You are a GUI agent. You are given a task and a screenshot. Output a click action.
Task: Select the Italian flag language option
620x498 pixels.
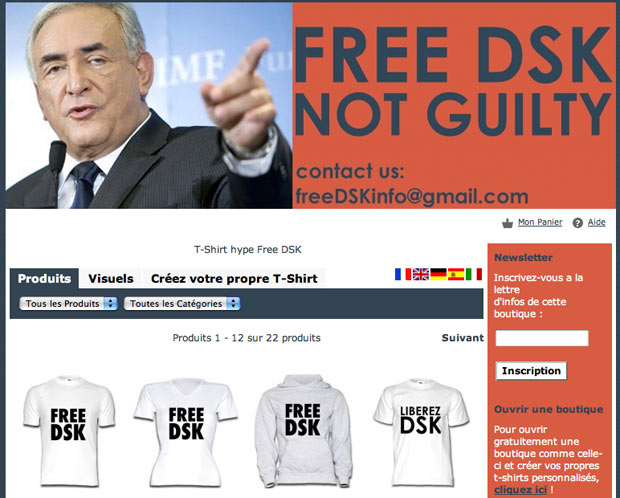click(474, 274)
